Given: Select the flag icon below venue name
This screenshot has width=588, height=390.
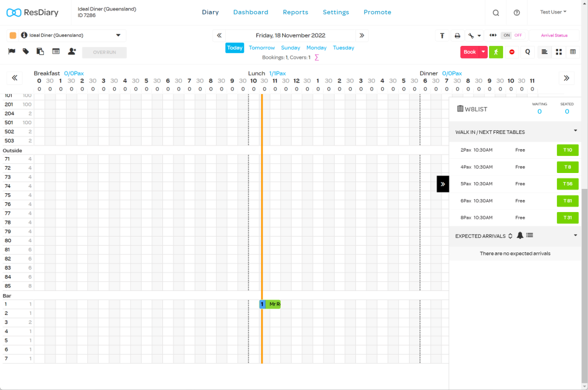Looking at the screenshot, I should pos(11,52).
